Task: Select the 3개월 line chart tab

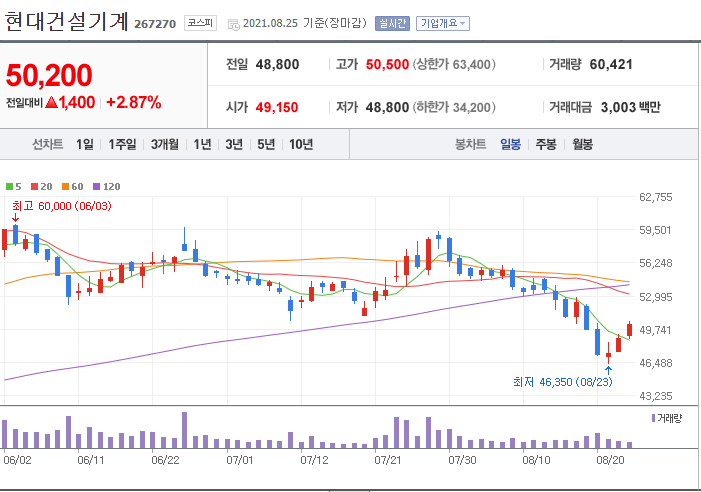Action: pos(165,144)
